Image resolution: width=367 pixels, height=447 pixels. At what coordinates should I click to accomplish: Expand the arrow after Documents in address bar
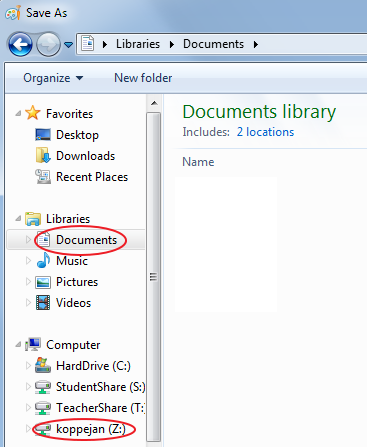[x=256, y=44]
